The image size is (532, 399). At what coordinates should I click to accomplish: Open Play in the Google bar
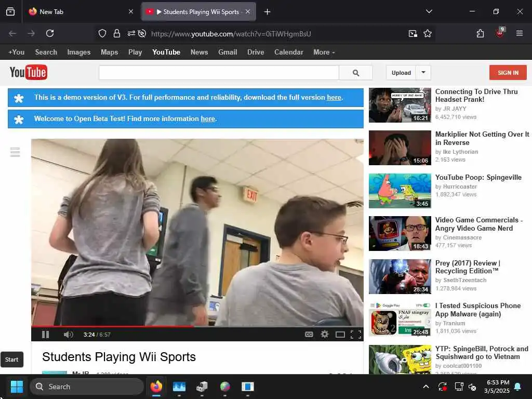(135, 52)
